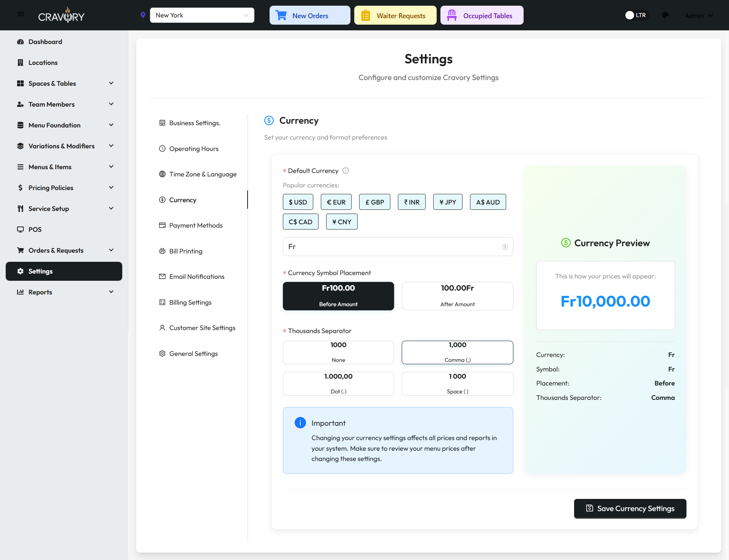Select After Amount symbol placement
This screenshot has height=560, width=729.
(457, 296)
